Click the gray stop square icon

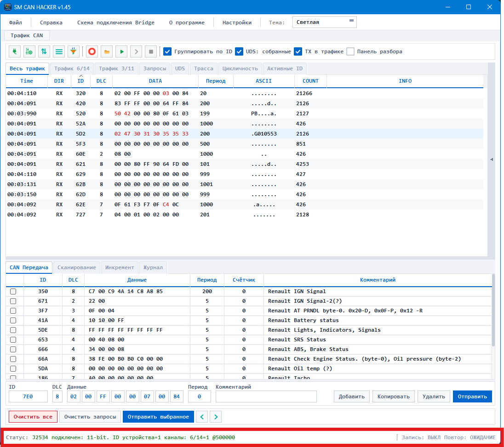pyautogui.click(x=151, y=51)
